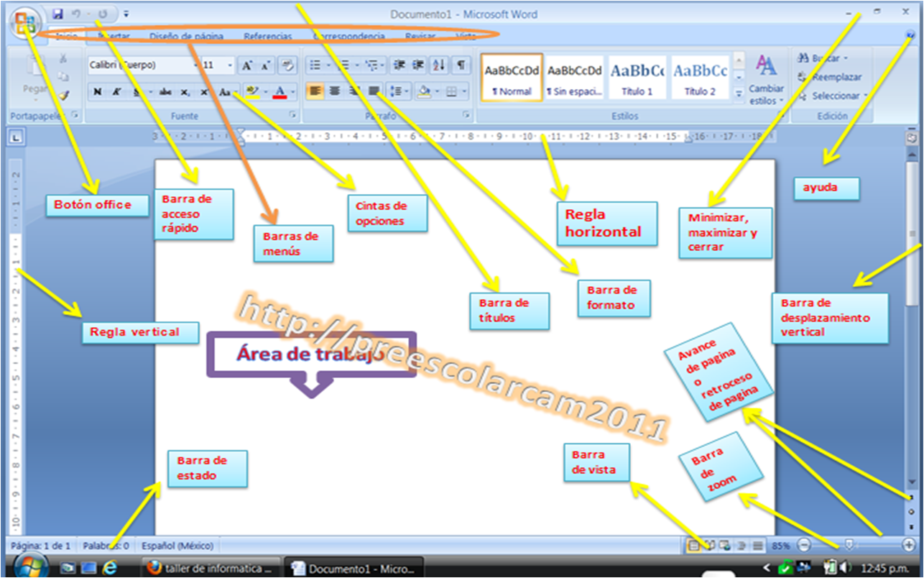Image resolution: width=924 pixels, height=578 pixels.
Task: Select the Format Painter brush
Action: tap(63, 94)
